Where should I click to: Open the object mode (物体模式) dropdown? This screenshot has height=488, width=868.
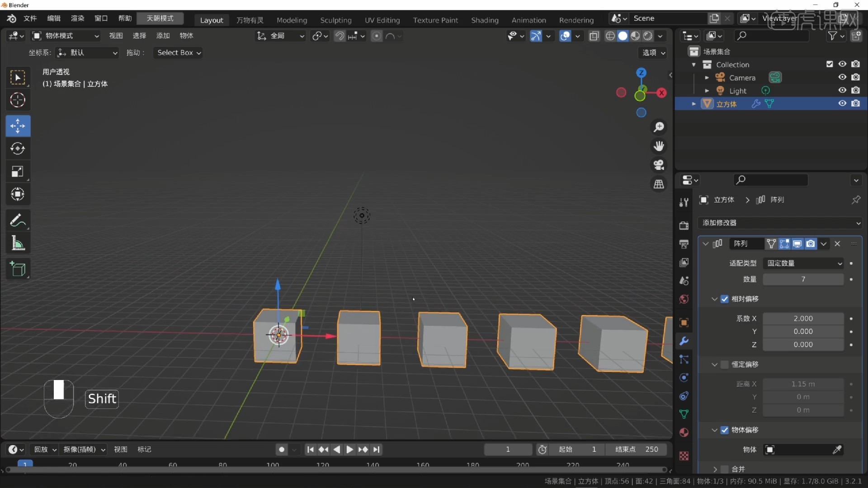66,36
